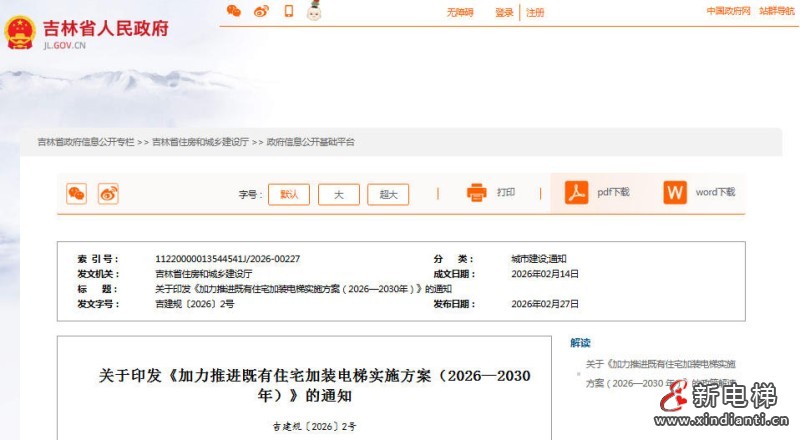The height and width of the screenshot is (440, 800).
Task: Open 政府信息公开基础平台 breadcrumb link
Action: click(x=310, y=142)
